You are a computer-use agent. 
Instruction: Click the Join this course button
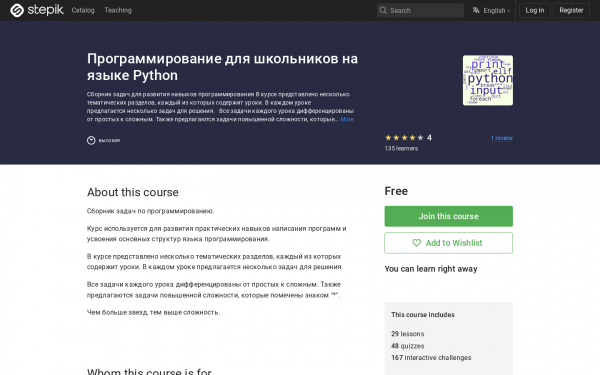coord(448,216)
